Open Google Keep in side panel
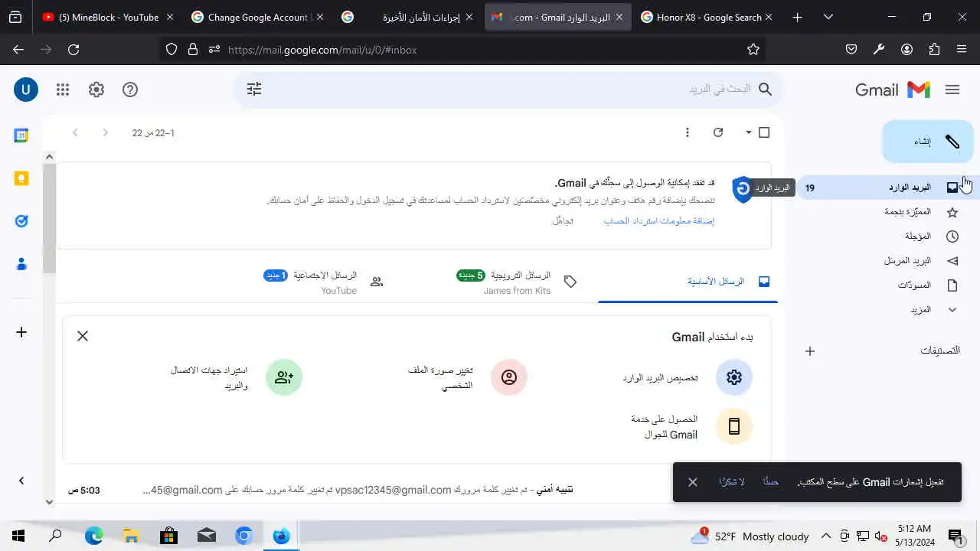 click(21, 178)
